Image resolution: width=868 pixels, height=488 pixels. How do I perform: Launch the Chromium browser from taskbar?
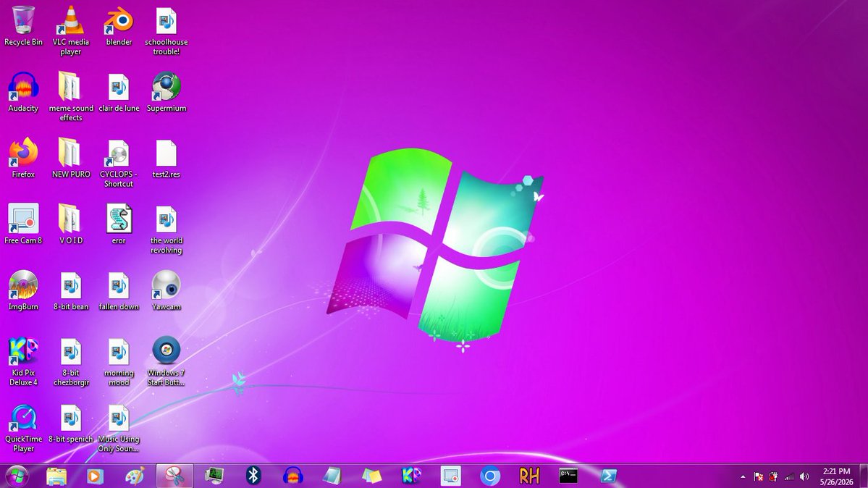coord(490,476)
